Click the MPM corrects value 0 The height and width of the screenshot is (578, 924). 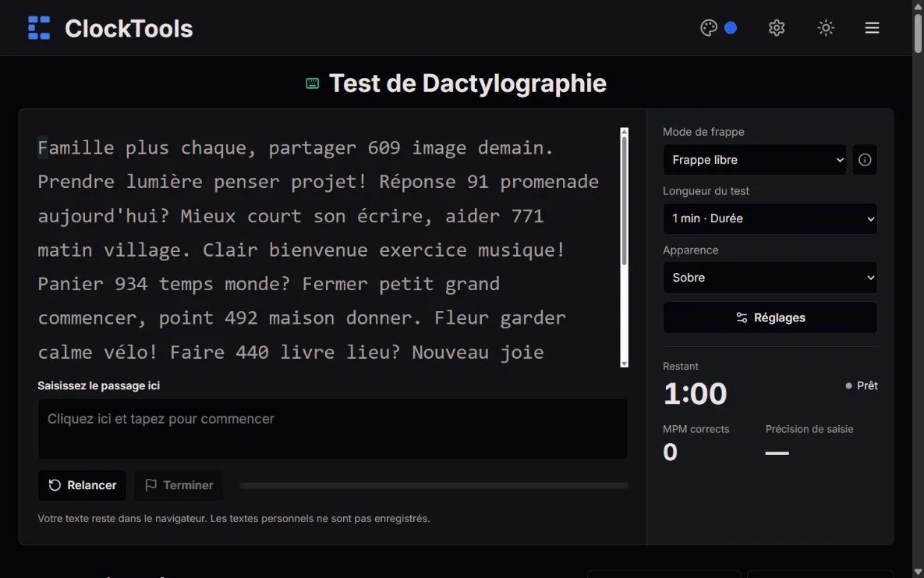click(670, 452)
